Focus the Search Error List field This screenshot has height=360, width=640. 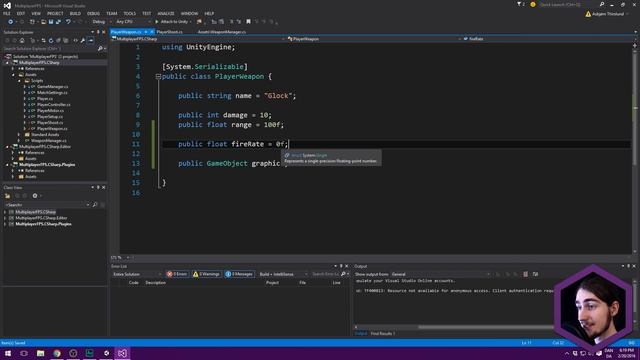coord(325,274)
